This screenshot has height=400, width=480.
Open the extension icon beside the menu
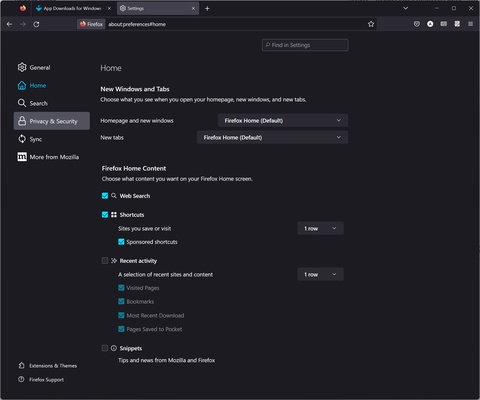(457, 24)
